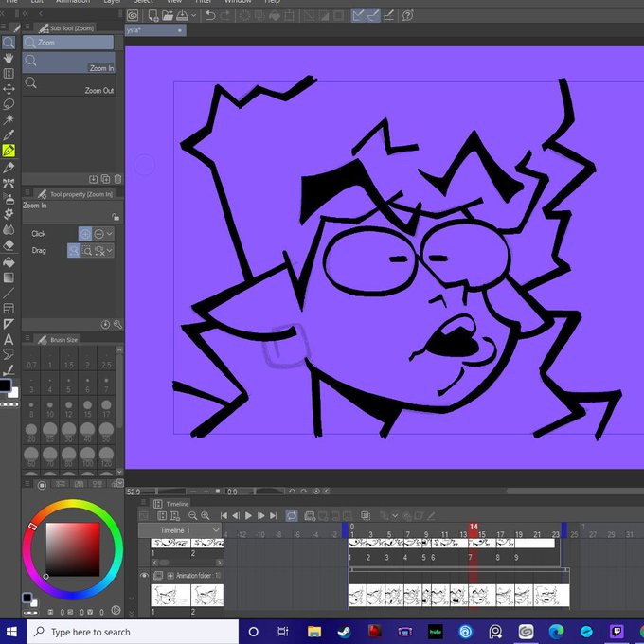
Task: Click the New animation cel icon
Action: [x=310, y=515]
